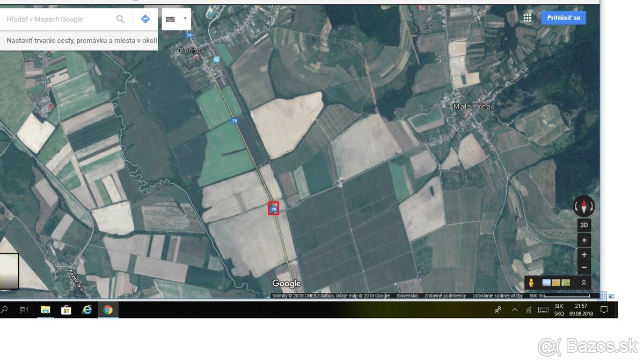644x362 pixels.
Task: Open the Wi-Fi network tray icon
Action: [x=528, y=309]
